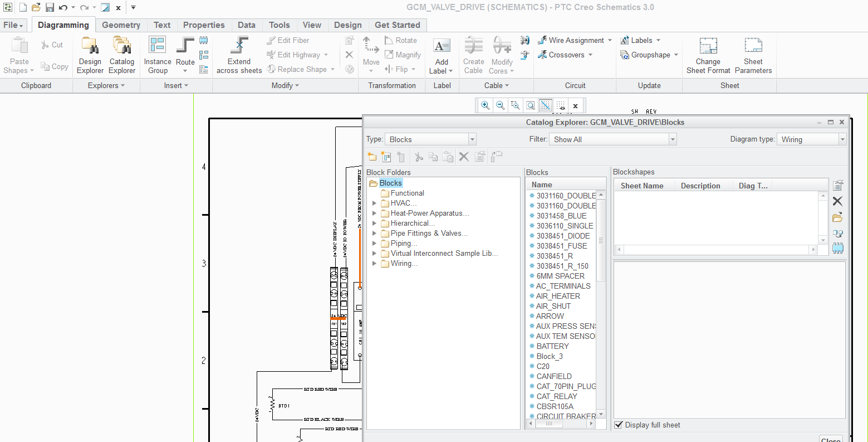Create new block in Catalog Explorer toolbar
Screen dimensions: 868x442
click(x=386, y=157)
